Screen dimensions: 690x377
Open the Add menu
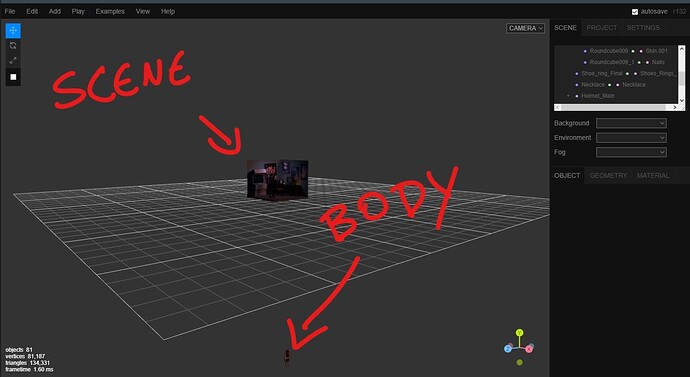[x=55, y=11]
